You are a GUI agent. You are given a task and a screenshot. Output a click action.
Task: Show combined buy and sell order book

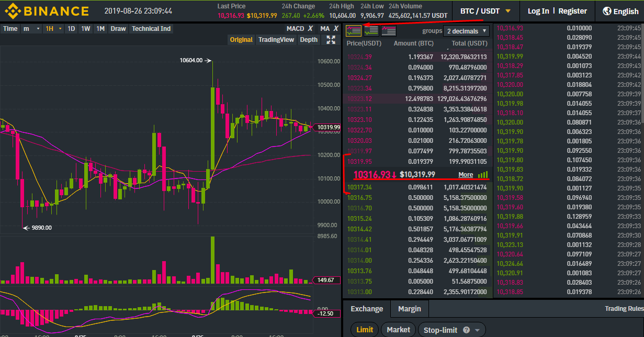click(354, 31)
